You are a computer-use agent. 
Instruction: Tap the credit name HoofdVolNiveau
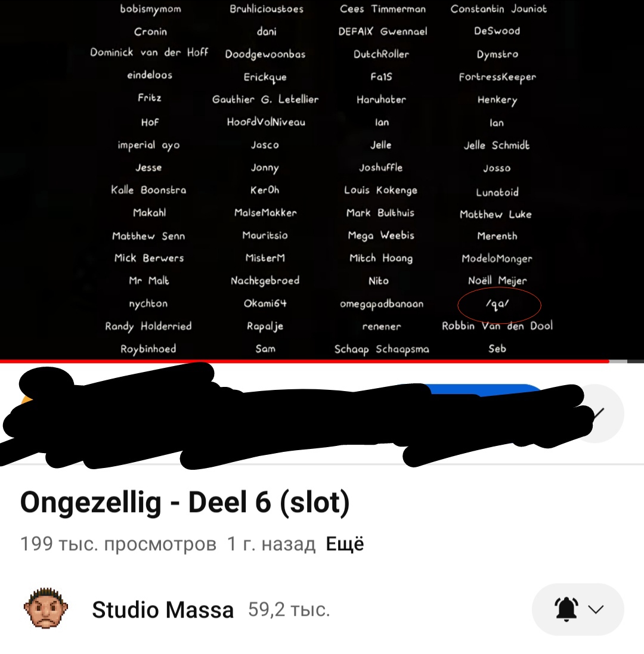(x=266, y=122)
